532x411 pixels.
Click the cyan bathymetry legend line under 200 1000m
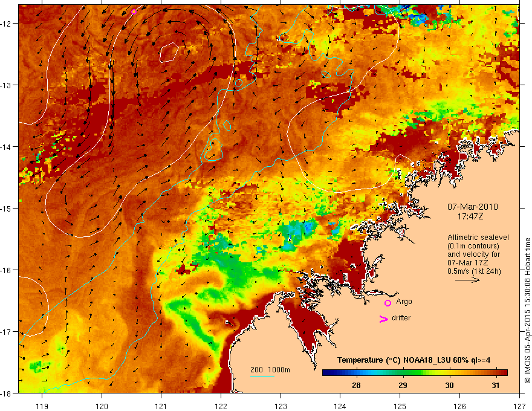pyautogui.click(x=262, y=376)
